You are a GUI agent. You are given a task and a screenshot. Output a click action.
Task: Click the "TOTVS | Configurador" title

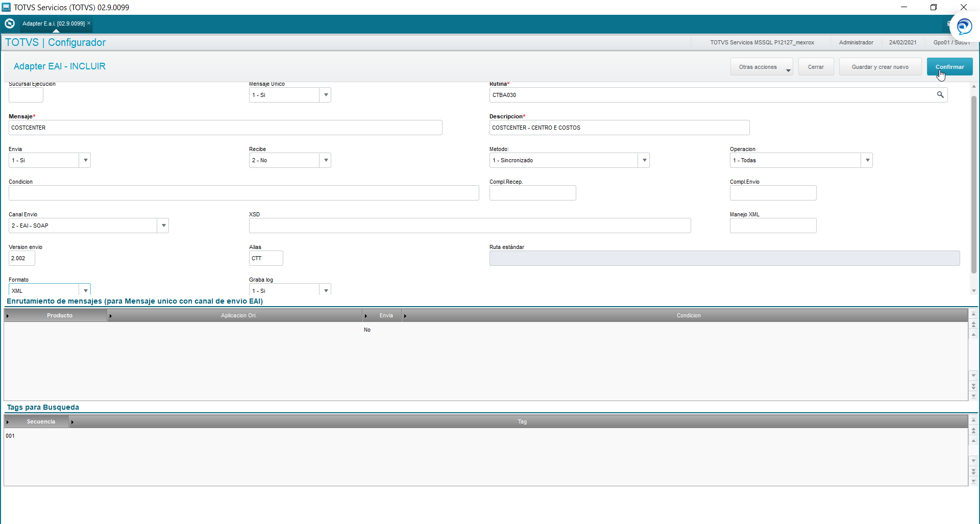pos(55,42)
